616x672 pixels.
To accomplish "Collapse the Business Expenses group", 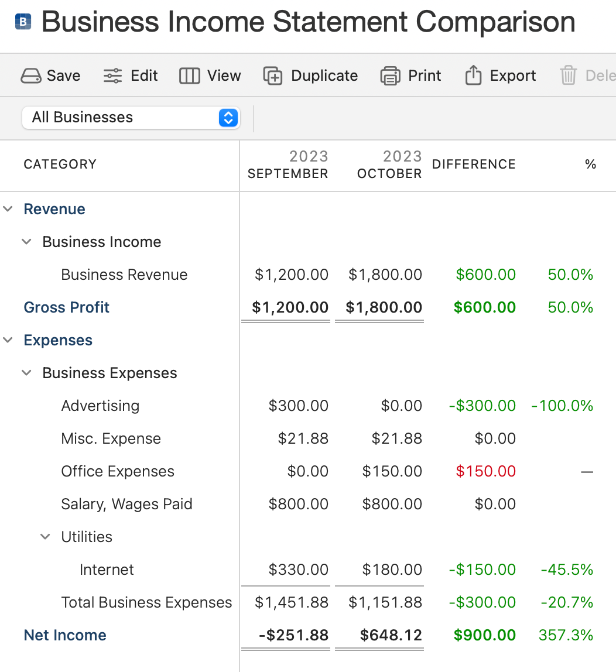I will [x=26, y=373].
